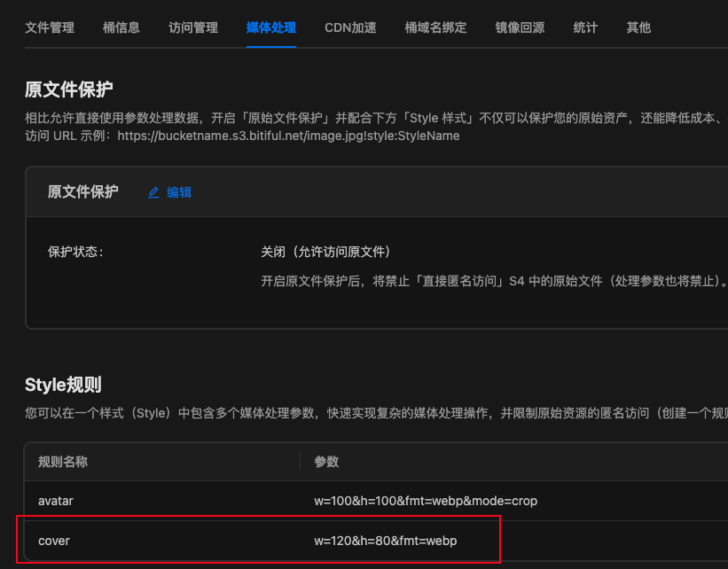Click the 规则名称 column header
Screen dimensions: 728x569
[63, 462]
